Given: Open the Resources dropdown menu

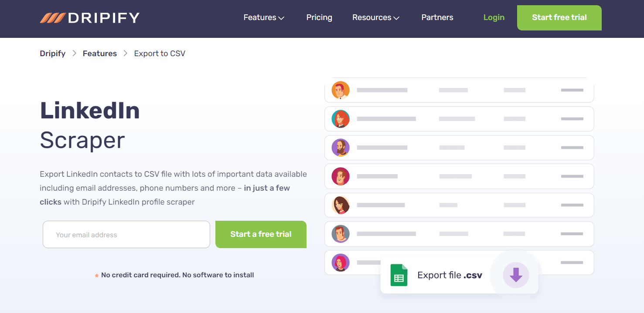Looking at the screenshot, I should pos(375,17).
